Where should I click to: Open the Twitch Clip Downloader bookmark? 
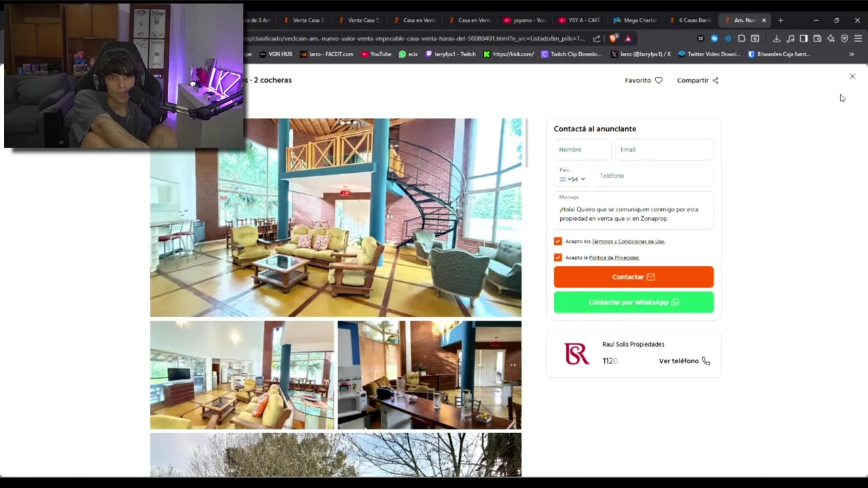tap(571, 54)
